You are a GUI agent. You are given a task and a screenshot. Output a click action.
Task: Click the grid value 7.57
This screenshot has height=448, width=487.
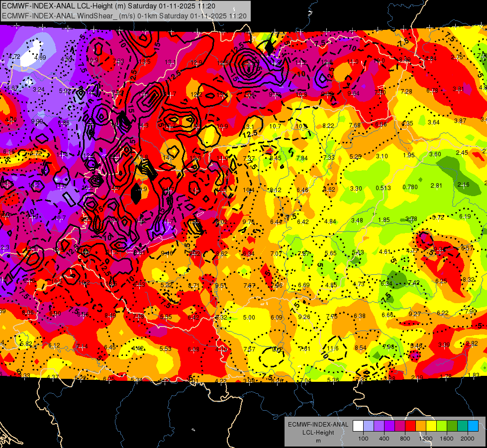[x=249, y=349]
